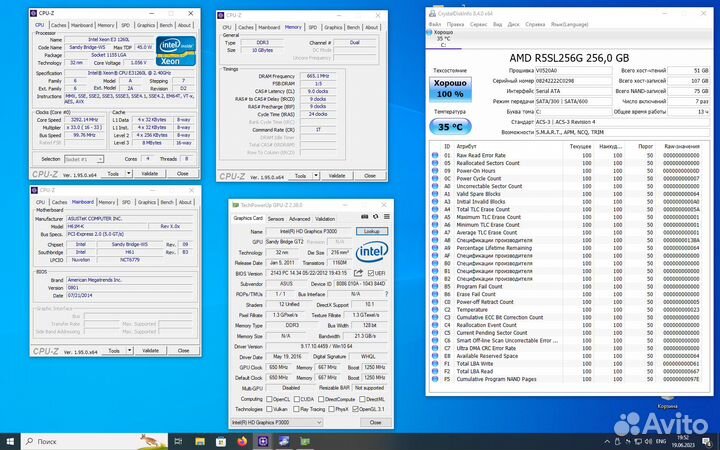Select the Cumulative Program NAND Pages row
This screenshot has height=450, width=720.
[567, 379]
